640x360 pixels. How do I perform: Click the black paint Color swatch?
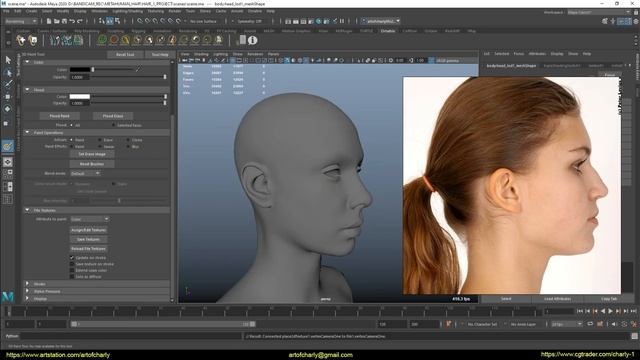80,69
